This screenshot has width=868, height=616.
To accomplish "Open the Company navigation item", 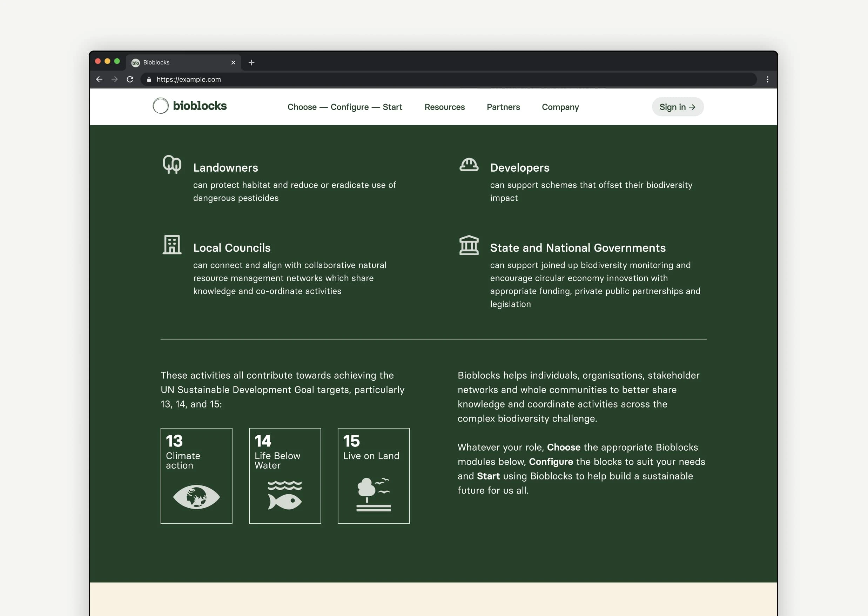I will [560, 107].
